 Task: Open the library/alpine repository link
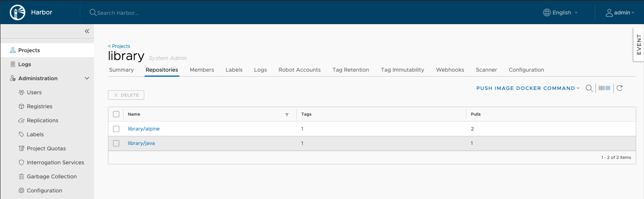tap(143, 129)
